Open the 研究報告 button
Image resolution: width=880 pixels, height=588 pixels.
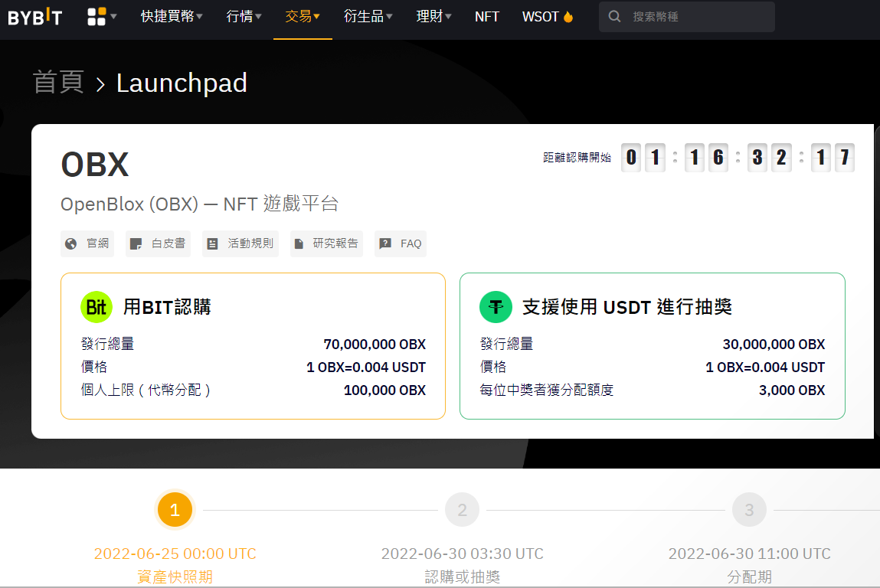tap(326, 243)
